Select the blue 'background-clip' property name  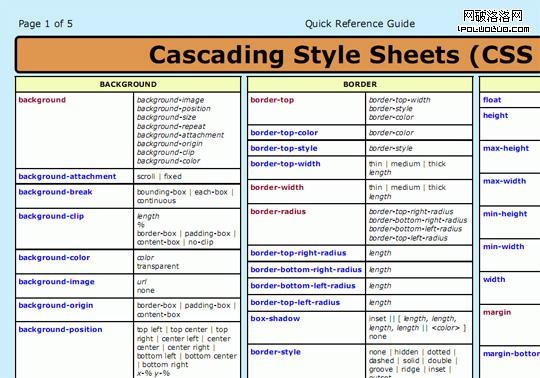click(x=51, y=216)
